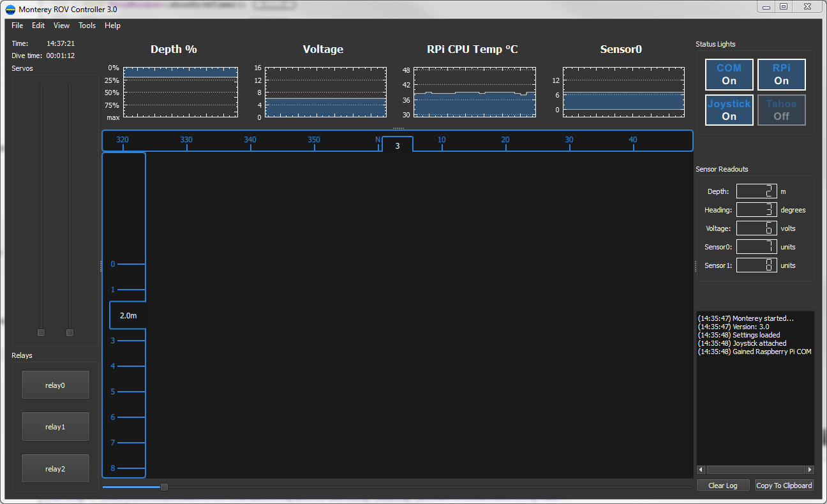
Task: Click the dive time value 00:01:12
Action: [61, 56]
